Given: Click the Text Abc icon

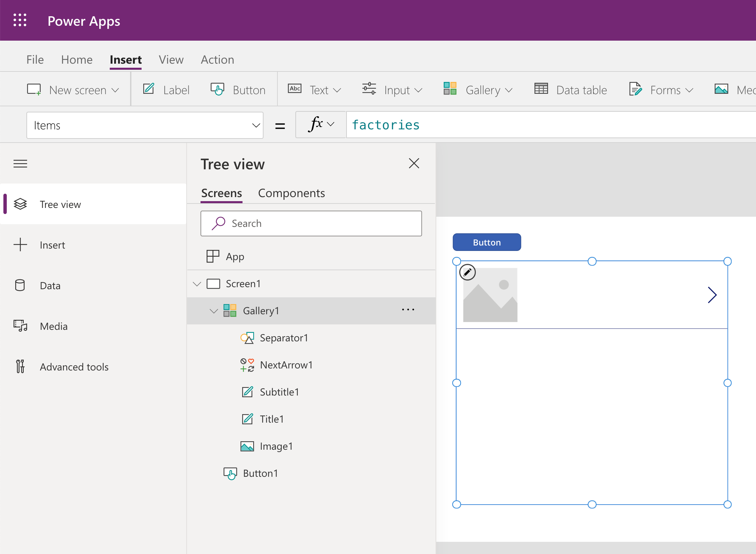Looking at the screenshot, I should 295,89.
